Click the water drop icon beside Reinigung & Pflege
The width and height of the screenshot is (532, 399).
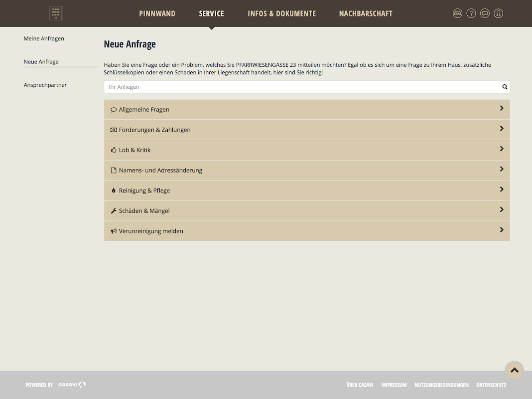(x=114, y=191)
